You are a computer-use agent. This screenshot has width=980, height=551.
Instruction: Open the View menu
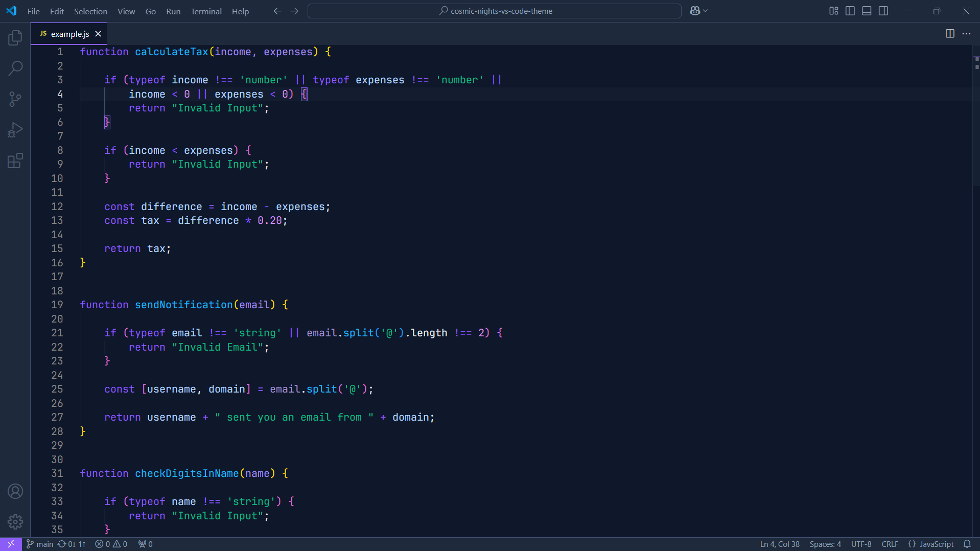126,11
